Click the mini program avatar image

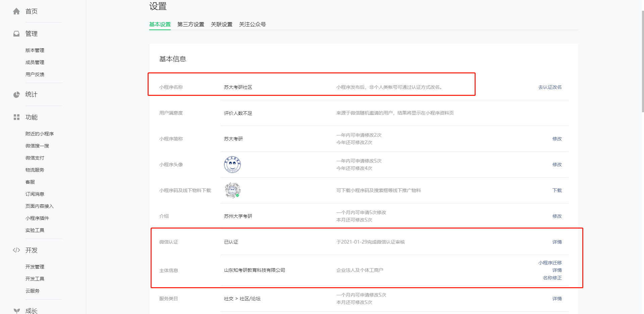click(232, 165)
